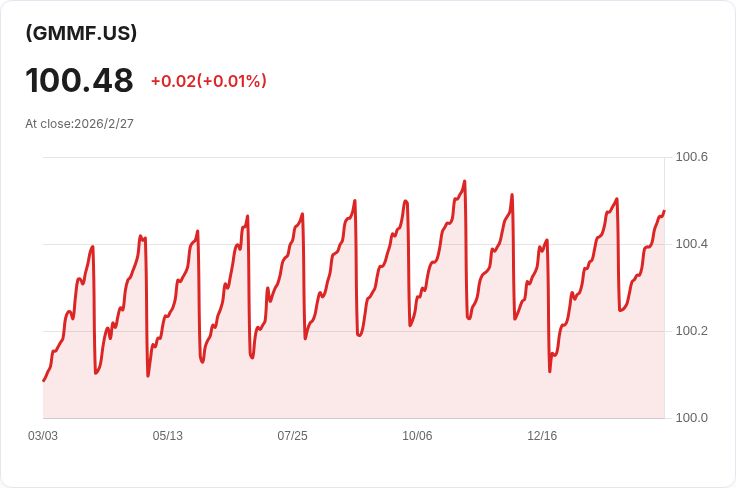Click the price line's starting point at left

(43, 381)
